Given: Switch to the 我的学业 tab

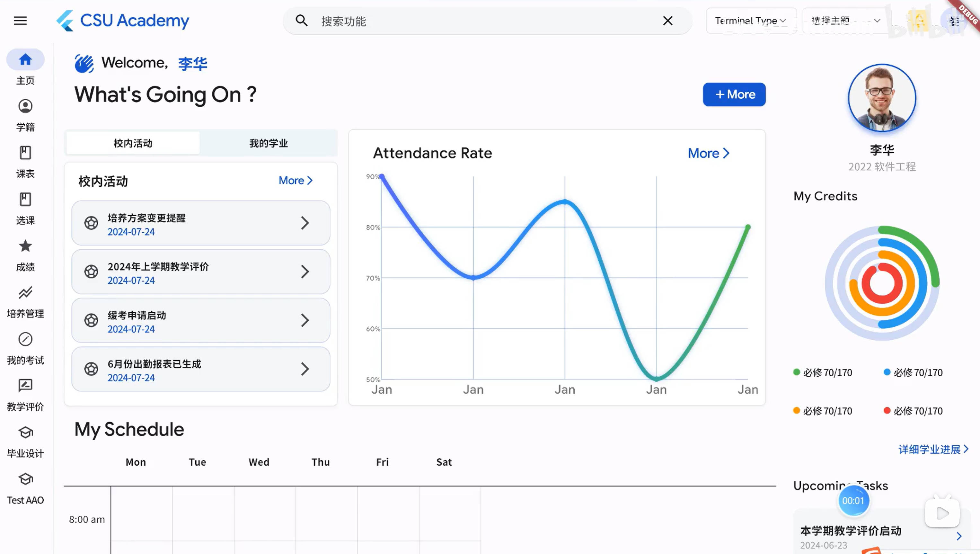Looking at the screenshot, I should click(x=269, y=143).
